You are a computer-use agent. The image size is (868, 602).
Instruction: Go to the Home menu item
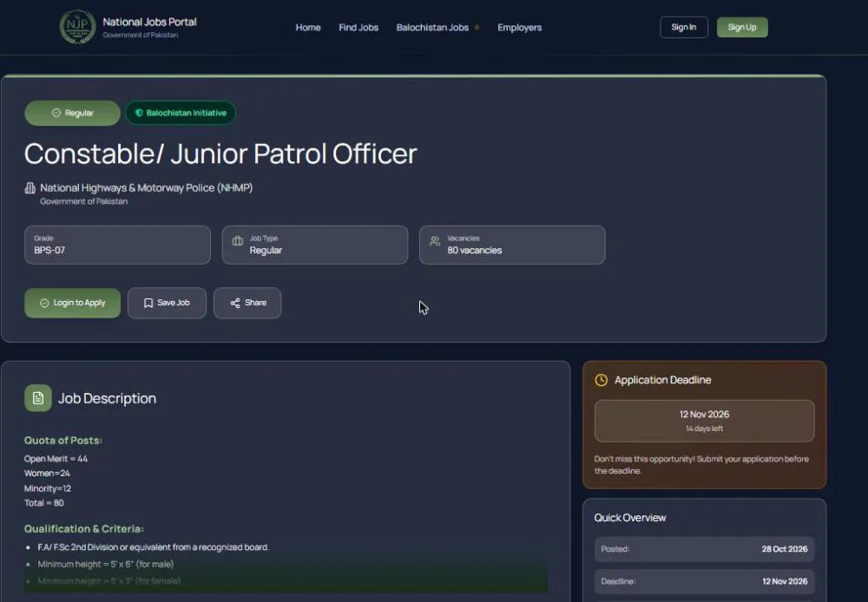(x=308, y=27)
